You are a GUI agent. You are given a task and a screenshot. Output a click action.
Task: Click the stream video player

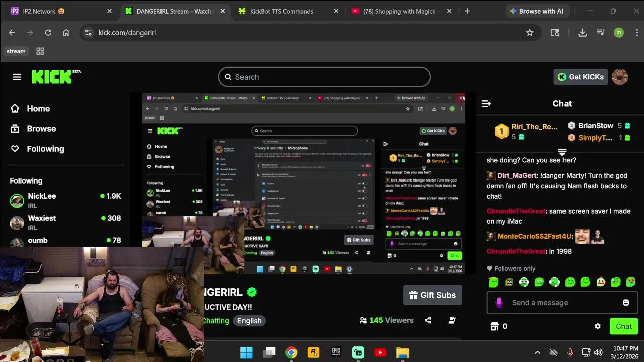tap(303, 184)
